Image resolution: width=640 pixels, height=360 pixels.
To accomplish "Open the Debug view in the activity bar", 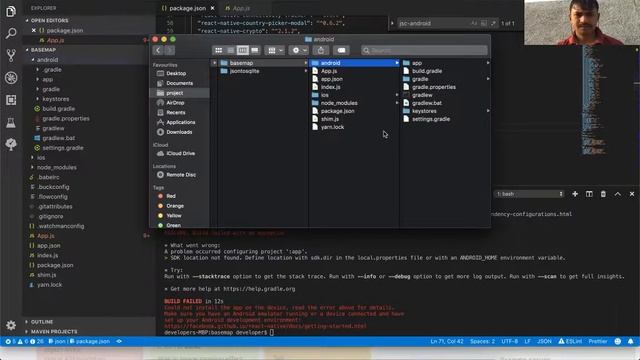I will pos(11,78).
